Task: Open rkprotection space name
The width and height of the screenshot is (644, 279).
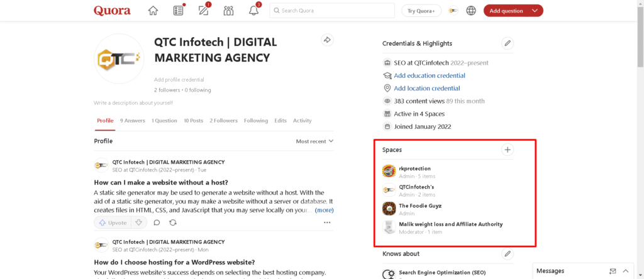Action: [x=415, y=168]
